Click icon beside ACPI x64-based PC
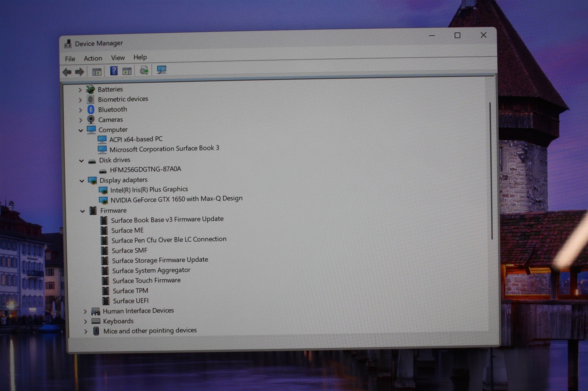The height and width of the screenshot is (391, 588). [x=102, y=140]
